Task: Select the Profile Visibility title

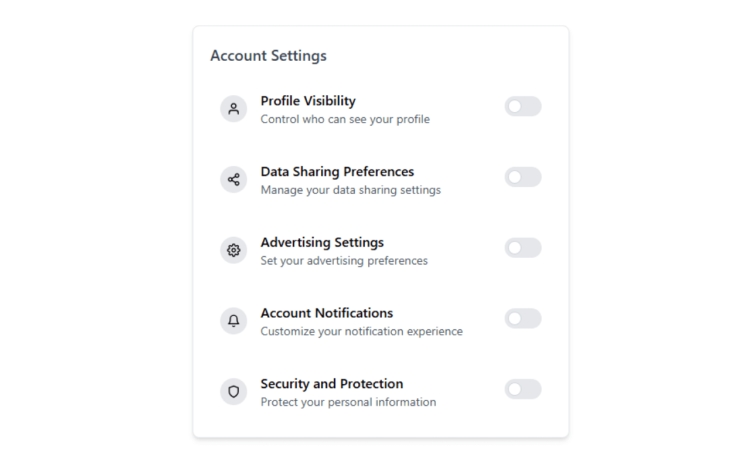Action: point(308,101)
